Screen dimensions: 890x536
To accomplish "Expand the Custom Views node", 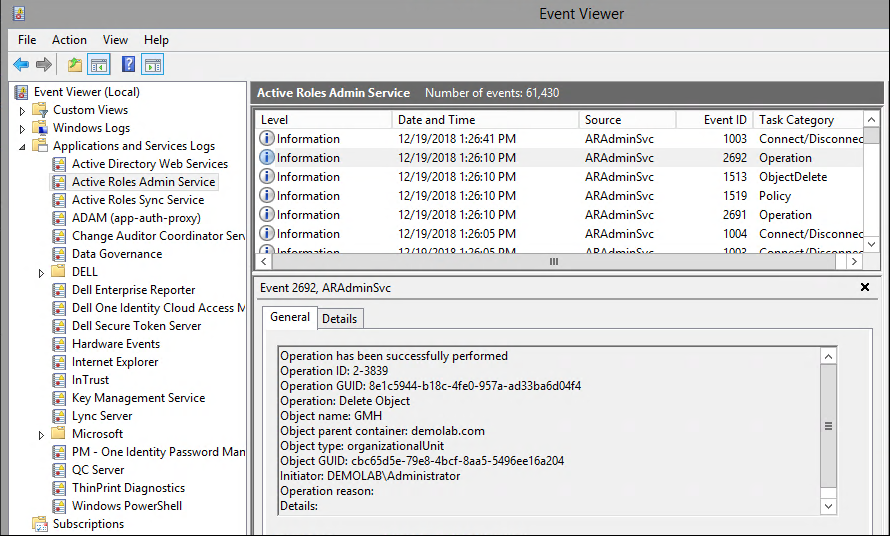I will pyautogui.click(x=22, y=111).
